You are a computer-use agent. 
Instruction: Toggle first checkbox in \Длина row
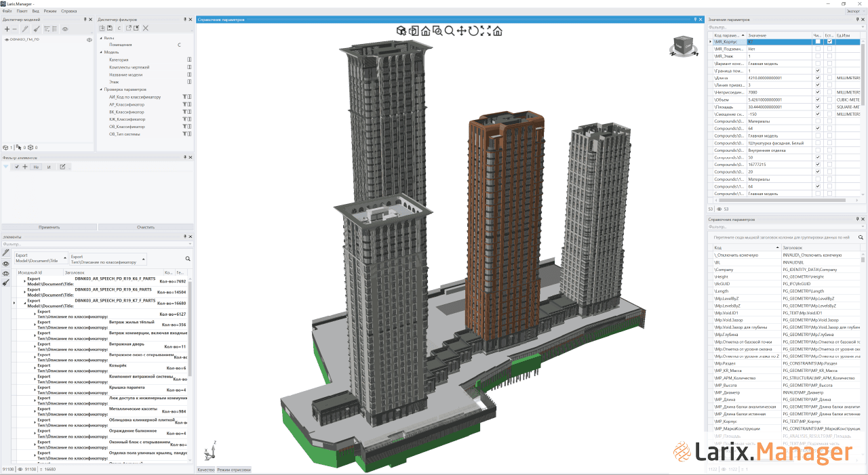[818, 78]
